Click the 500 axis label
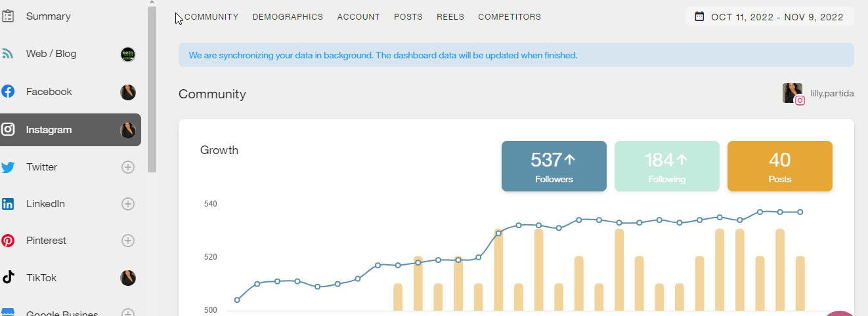The width and height of the screenshot is (868, 316). click(x=210, y=310)
